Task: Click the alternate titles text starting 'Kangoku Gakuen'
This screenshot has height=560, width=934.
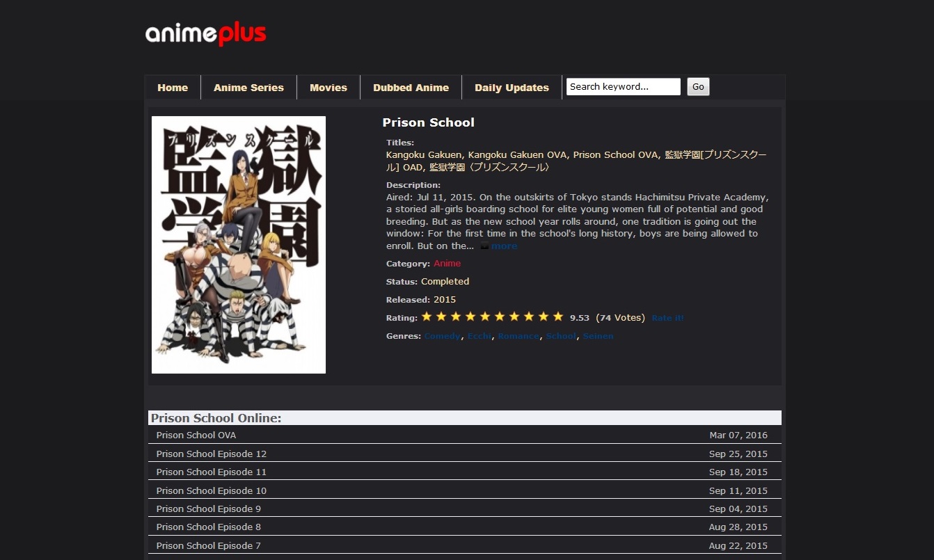Action: (576, 161)
